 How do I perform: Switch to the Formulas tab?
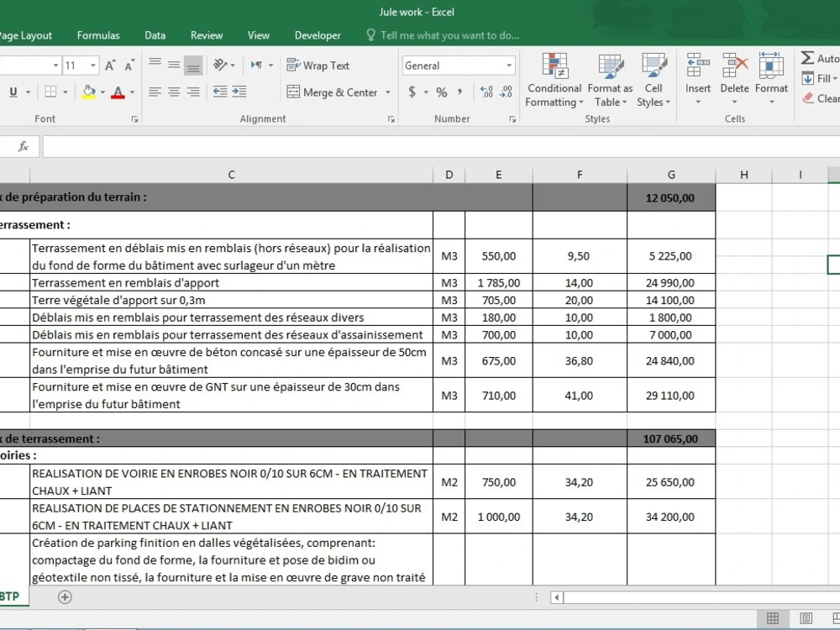pos(98,35)
